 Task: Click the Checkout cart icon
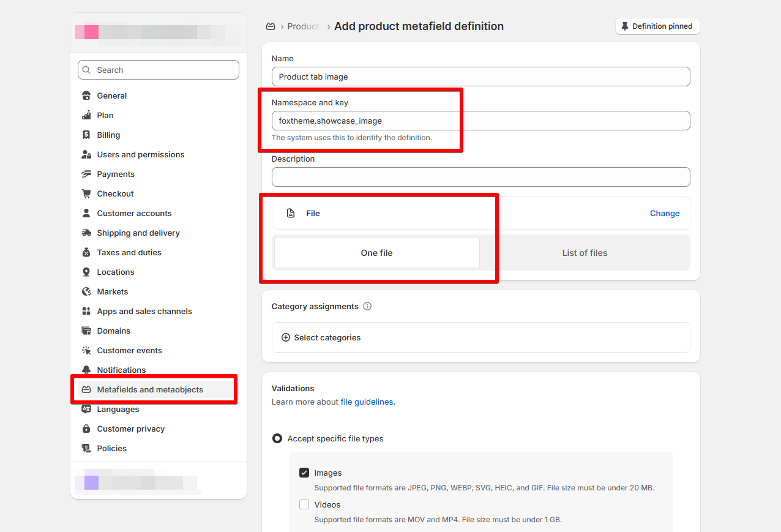click(86, 194)
